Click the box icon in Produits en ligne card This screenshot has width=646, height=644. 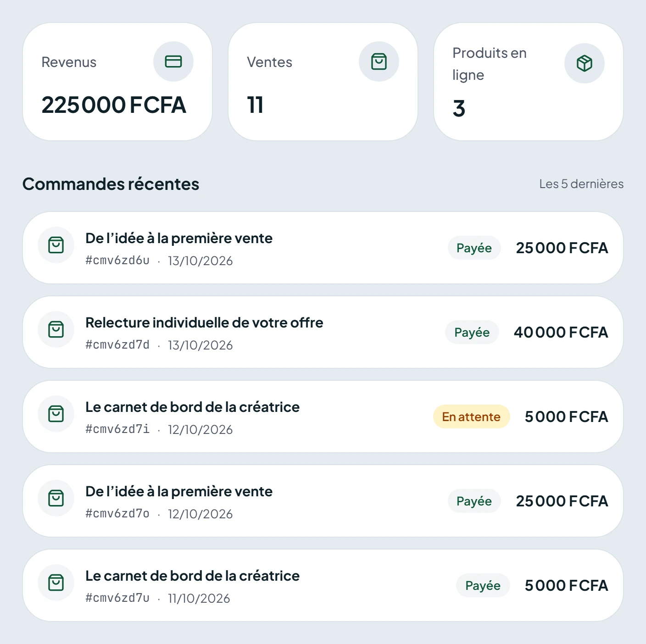click(x=585, y=63)
